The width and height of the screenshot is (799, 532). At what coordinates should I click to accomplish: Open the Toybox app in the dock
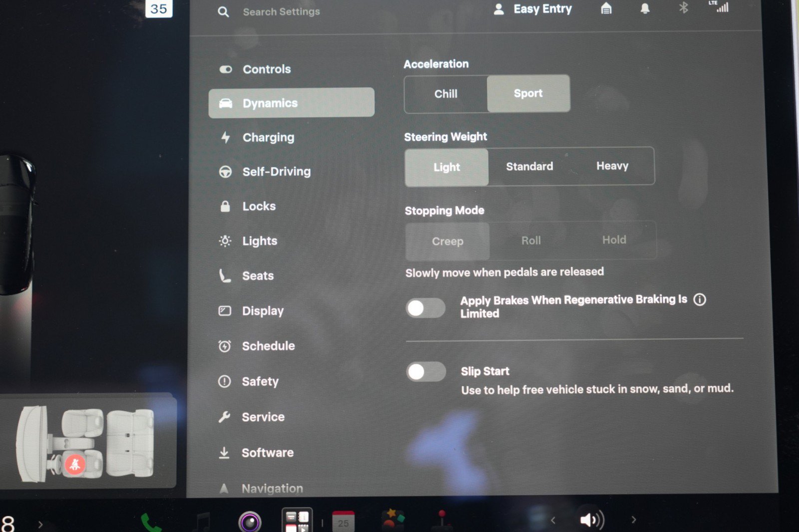click(x=393, y=520)
